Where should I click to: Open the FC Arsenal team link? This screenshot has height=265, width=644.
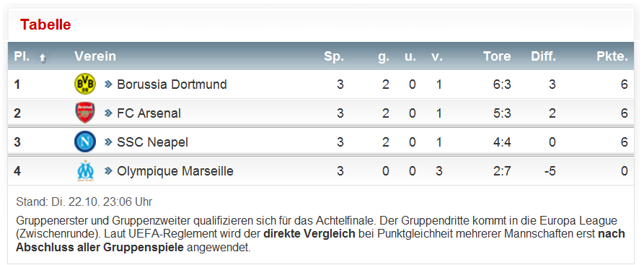(x=149, y=113)
